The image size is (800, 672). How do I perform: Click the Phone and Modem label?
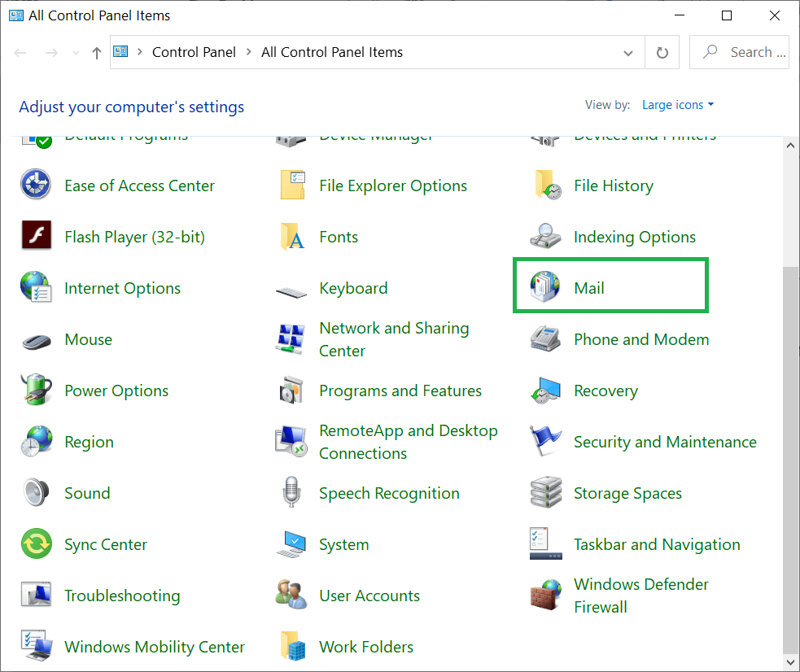tap(641, 339)
